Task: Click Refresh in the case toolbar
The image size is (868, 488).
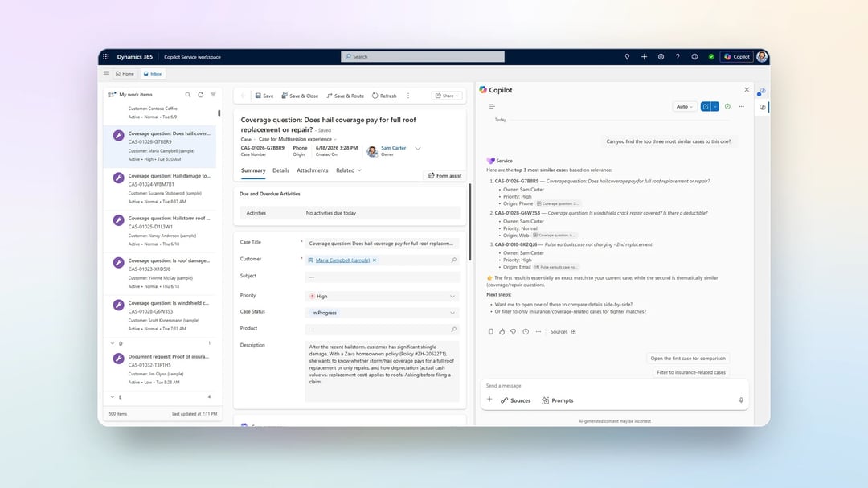Action: click(384, 96)
